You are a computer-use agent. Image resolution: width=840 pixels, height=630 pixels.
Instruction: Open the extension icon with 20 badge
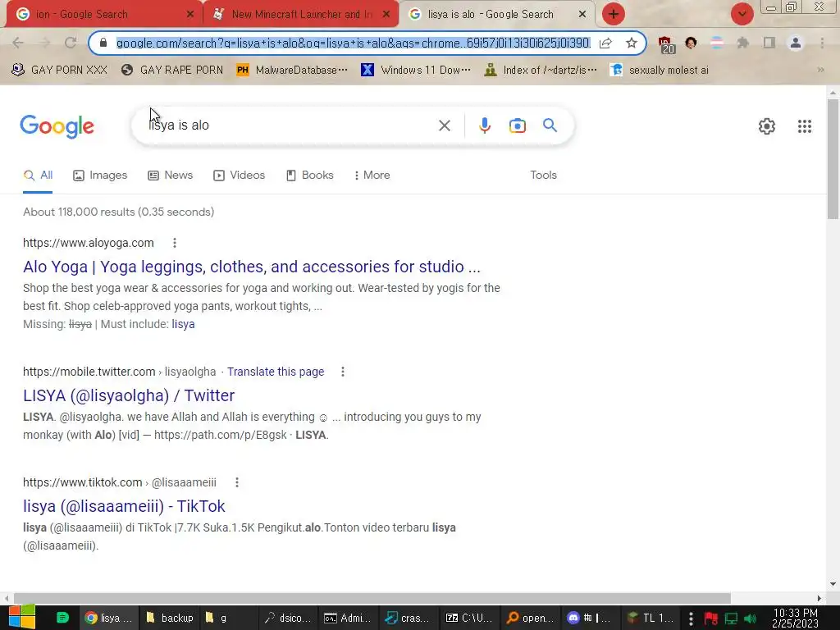tap(666, 44)
